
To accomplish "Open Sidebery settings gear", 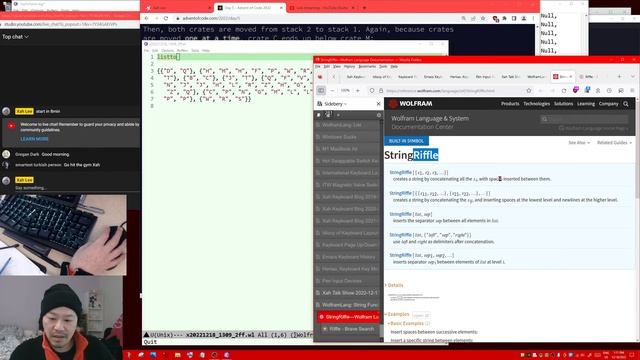I will tap(379, 115).
